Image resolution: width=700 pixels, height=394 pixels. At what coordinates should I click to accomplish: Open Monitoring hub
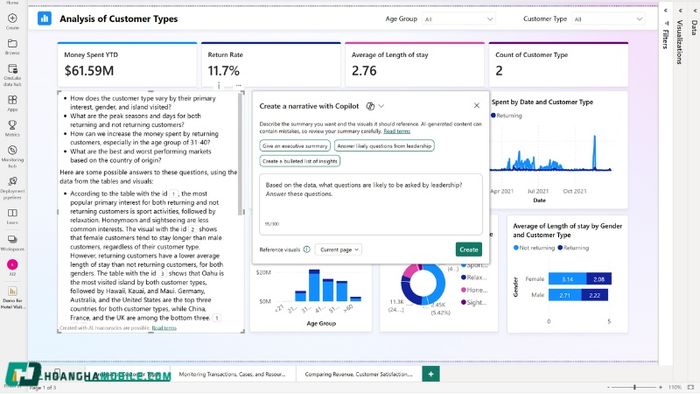click(12, 156)
